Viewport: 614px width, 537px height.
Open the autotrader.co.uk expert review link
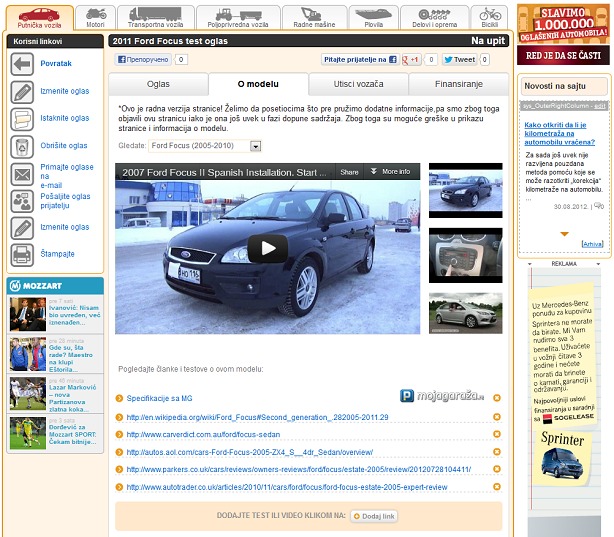[287, 487]
